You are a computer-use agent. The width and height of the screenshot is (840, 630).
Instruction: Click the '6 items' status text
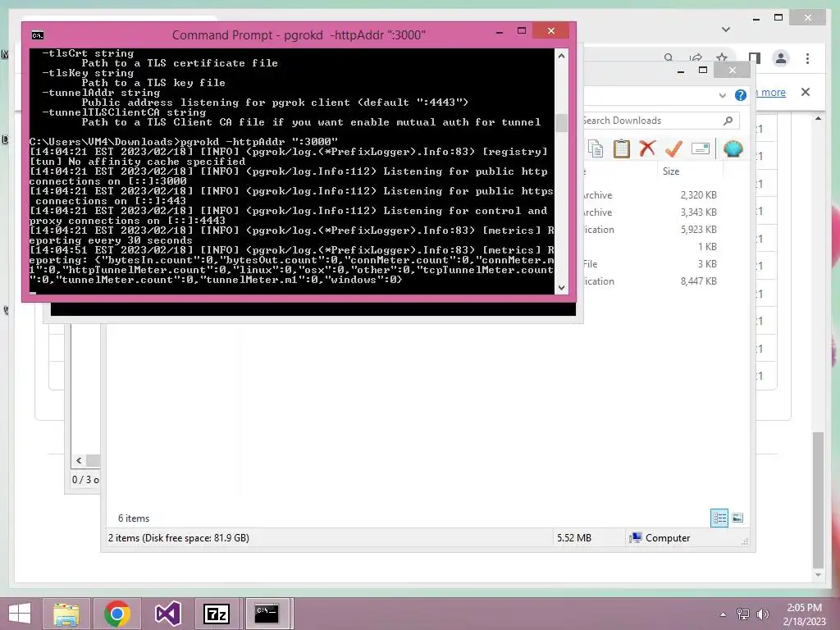(x=134, y=518)
